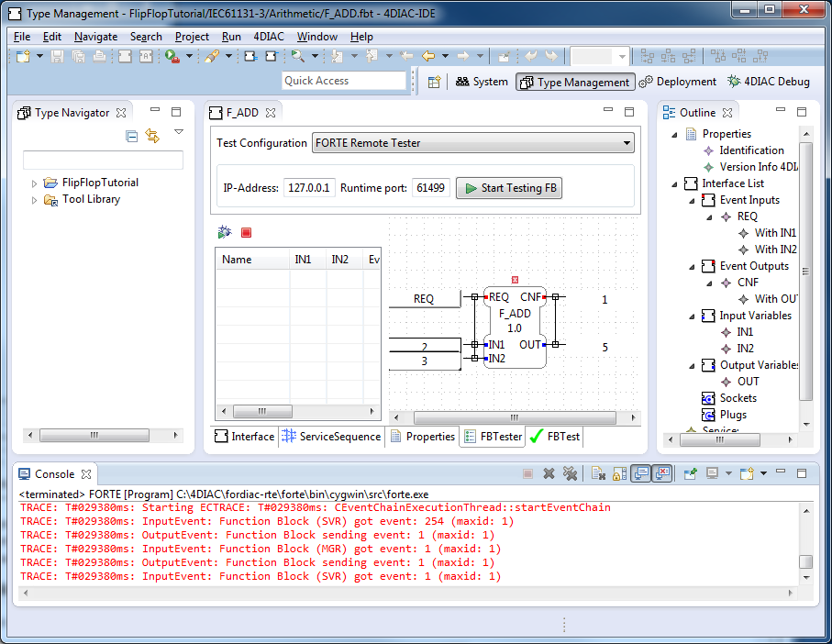Click the Run launch toolbar icon

click(x=172, y=56)
